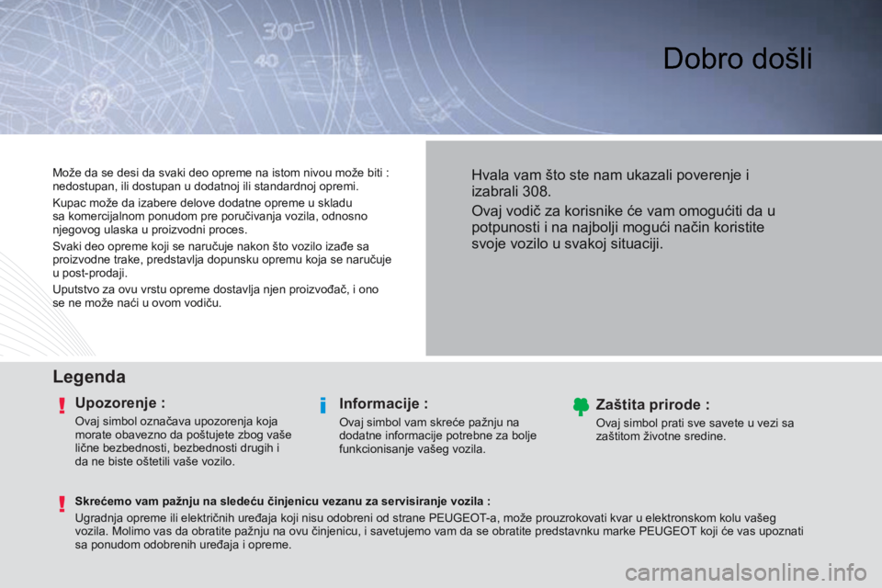The width and height of the screenshot is (882, 588).
Task: Click the "Dobro došli" page title
Action: (x=738, y=58)
